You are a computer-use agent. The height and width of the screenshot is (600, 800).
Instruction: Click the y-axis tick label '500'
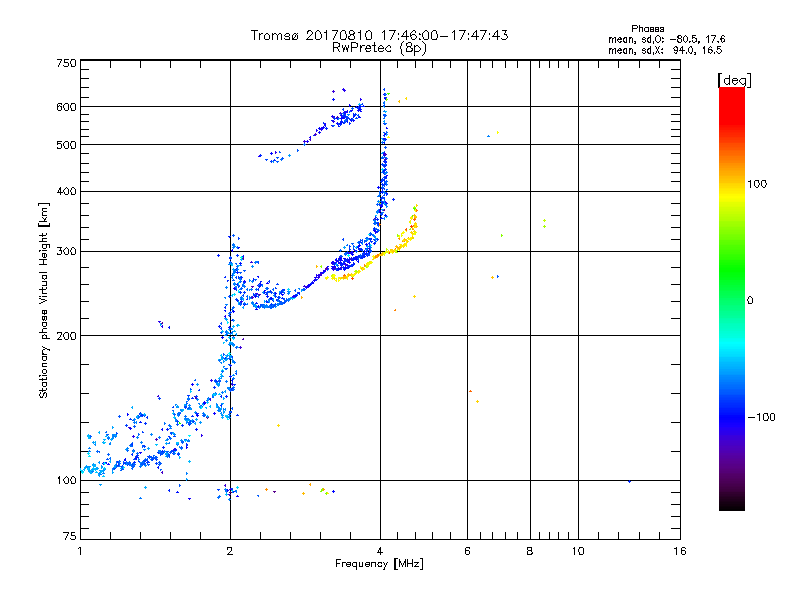[x=66, y=145]
